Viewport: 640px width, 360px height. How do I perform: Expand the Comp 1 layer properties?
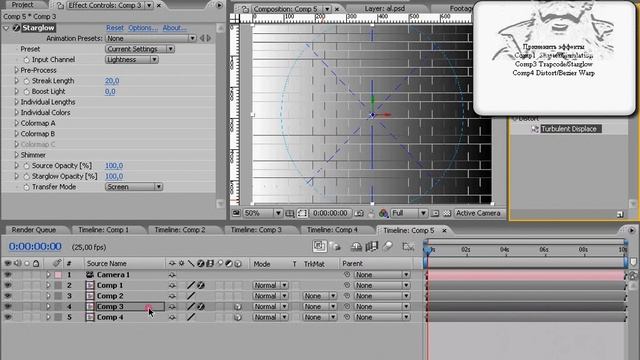[x=48, y=285]
